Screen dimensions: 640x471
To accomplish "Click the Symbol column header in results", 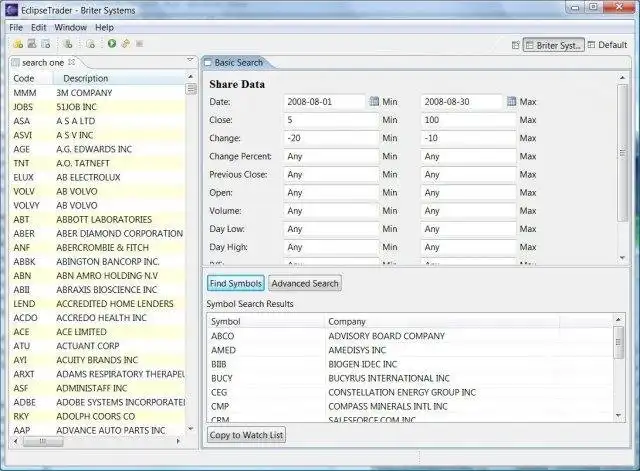I will (266, 322).
